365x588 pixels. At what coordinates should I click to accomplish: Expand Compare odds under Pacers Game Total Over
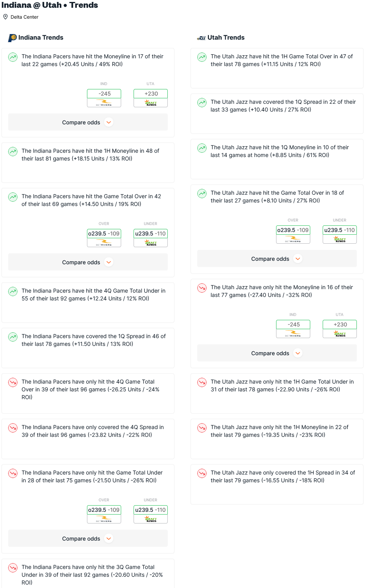88,262
